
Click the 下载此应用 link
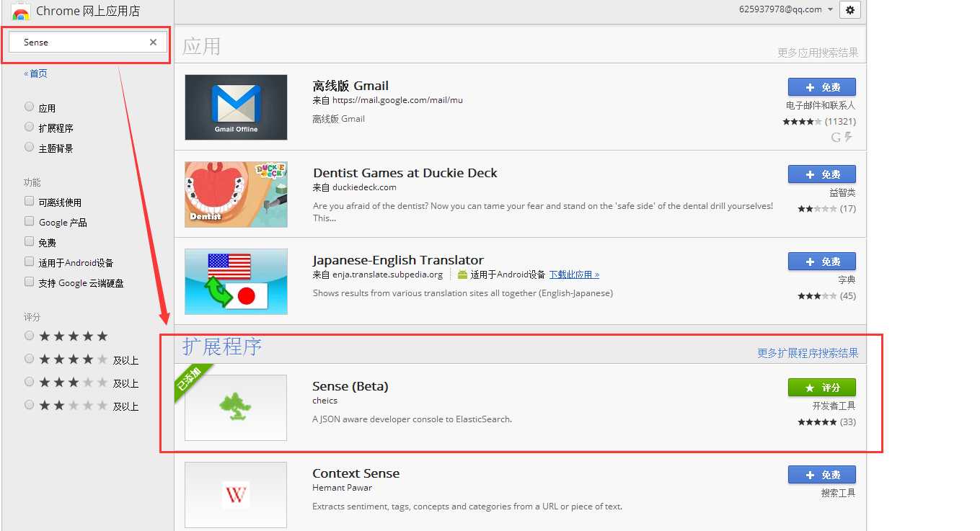pyautogui.click(x=574, y=275)
